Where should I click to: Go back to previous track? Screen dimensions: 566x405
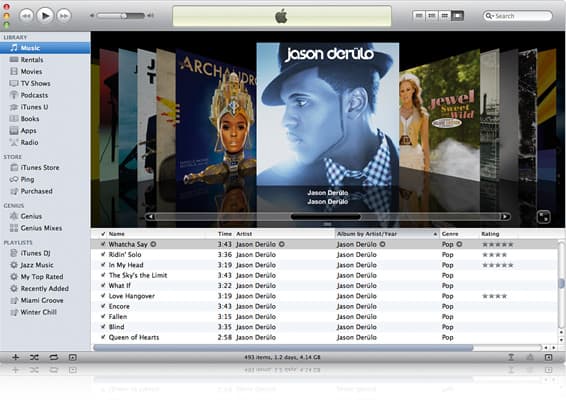pos(26,16)
